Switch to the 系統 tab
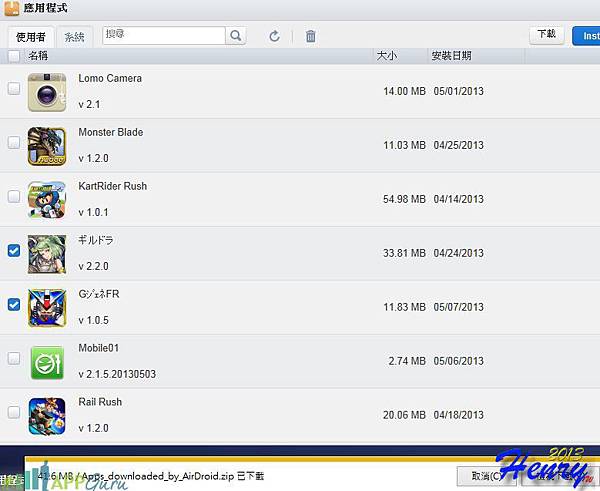This screenshot has height=491, width=600. [x=74, y=37]
